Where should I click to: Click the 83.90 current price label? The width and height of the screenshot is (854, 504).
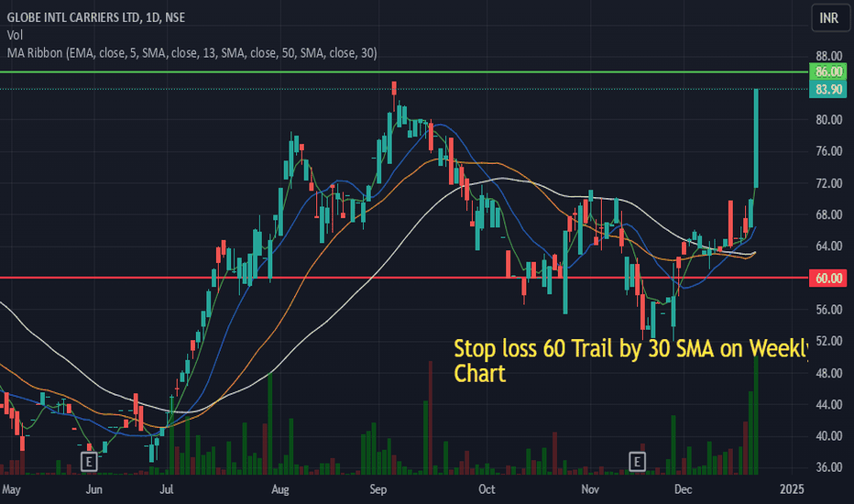[x=827, y=90]
